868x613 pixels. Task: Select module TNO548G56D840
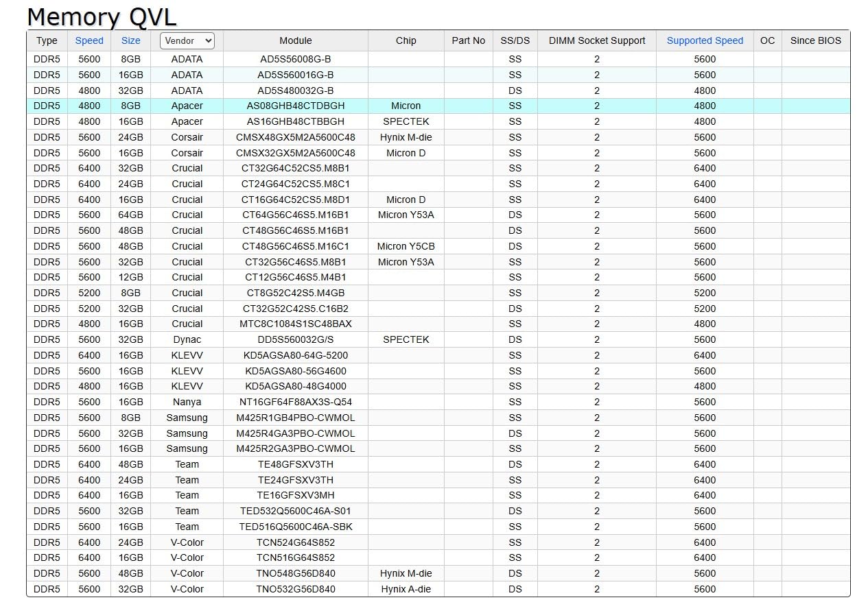(296, 573)
